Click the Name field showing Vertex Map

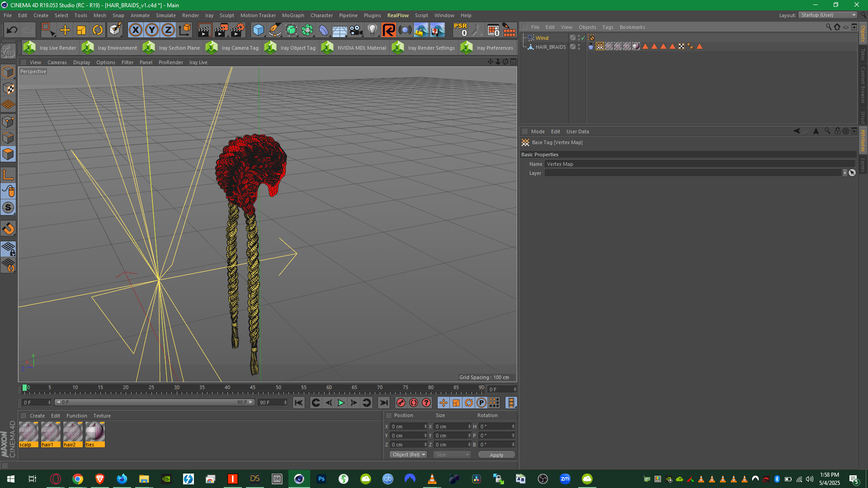700,164
